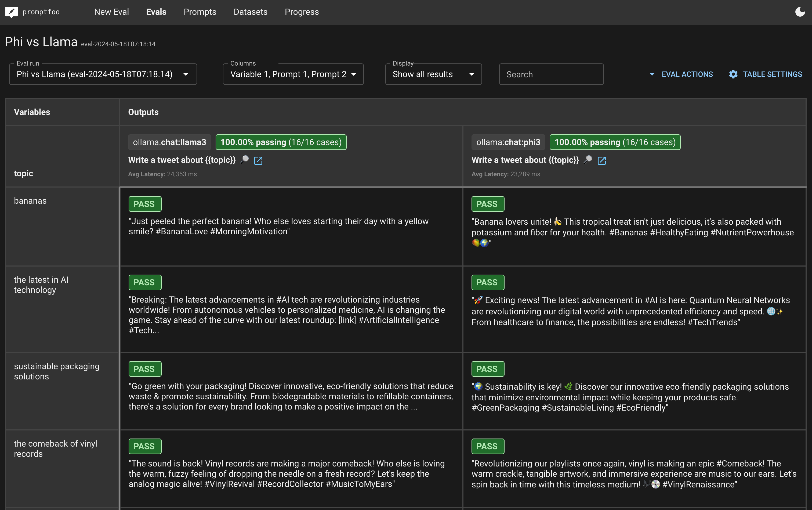Image resolution: width=812 pixels, height=510 pixels.
Task: Click PASS badge on llama3 bananas output
Action: pyautogui.click(x=145, y=204)
